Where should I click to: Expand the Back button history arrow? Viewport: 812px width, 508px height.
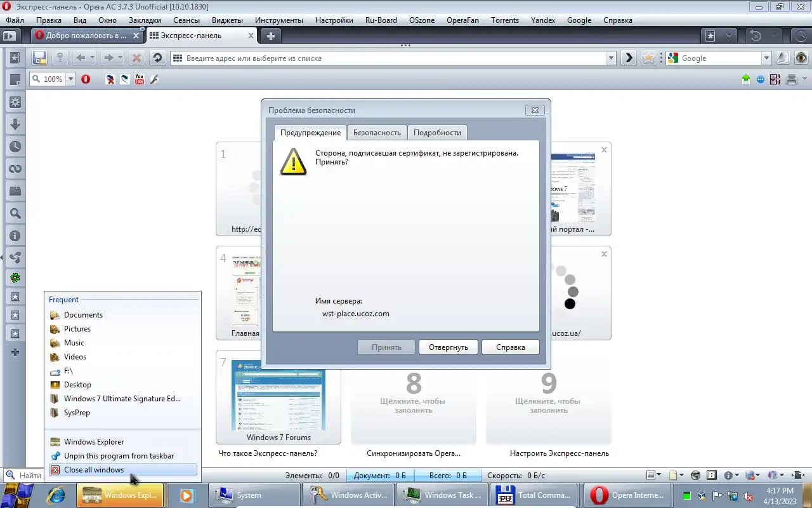92,58
